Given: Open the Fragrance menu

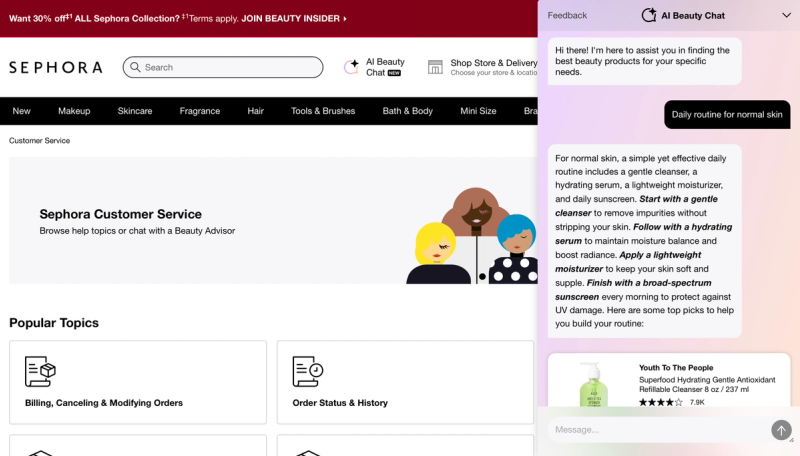Looking at the screenshot, I should pyautogui.click(x=199, y=111).
